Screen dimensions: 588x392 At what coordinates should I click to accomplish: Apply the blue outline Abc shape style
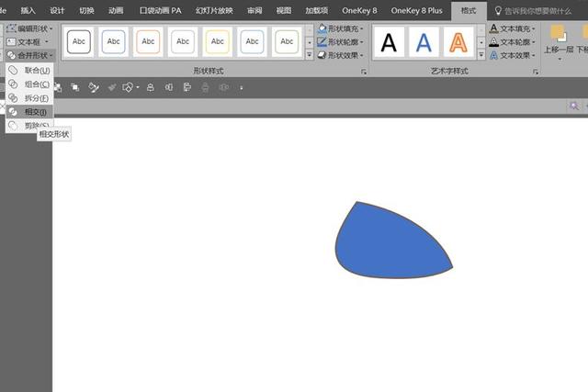[113, 41]
